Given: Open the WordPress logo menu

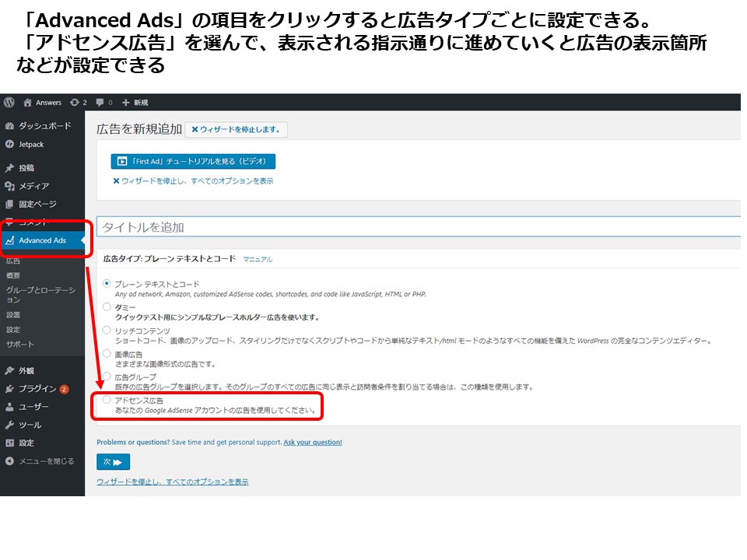Looking at the screenshot, I should pyautogui.click(x=9, y=103).
